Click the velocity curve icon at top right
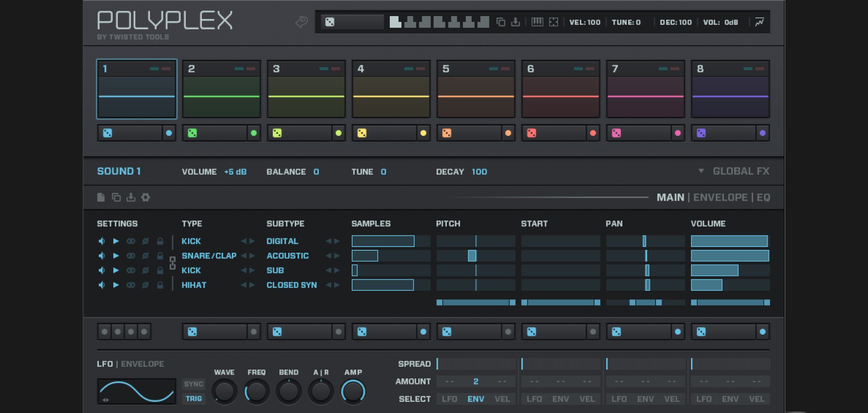This screenshot has width=868, height=413. click(759, 22)
